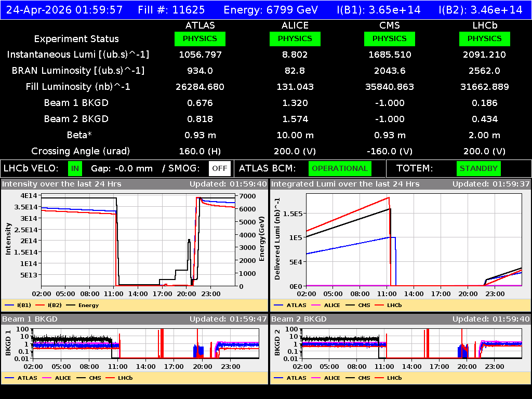The height and width of the screenshot is (399, 532).
Task: Click the LHCb column header
Action: [x=485, y=25]
